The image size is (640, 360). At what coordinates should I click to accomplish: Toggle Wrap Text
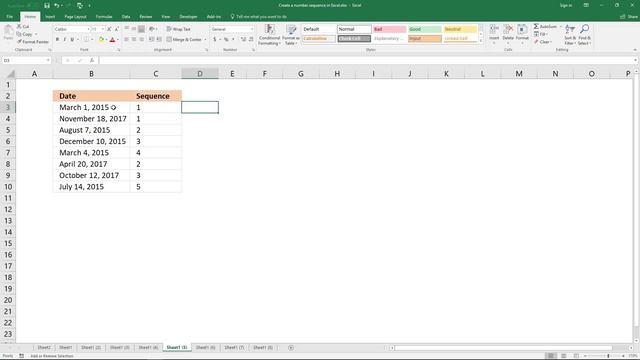click(x=178, y=29)
